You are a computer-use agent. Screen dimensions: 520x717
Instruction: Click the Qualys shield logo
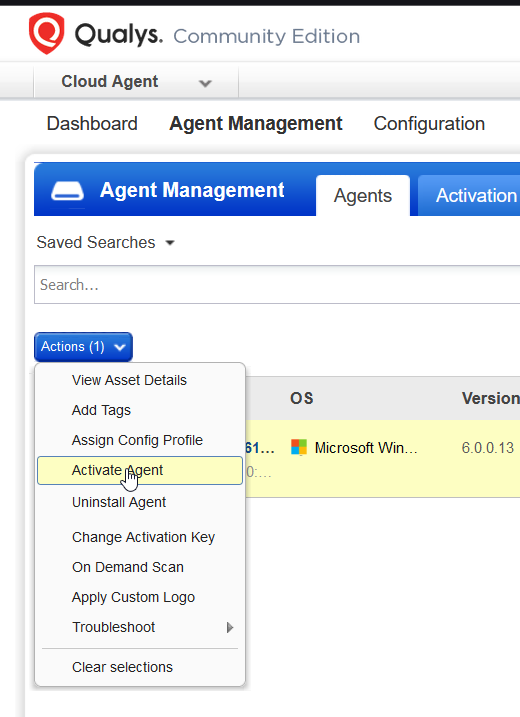[x=46, y=33]
